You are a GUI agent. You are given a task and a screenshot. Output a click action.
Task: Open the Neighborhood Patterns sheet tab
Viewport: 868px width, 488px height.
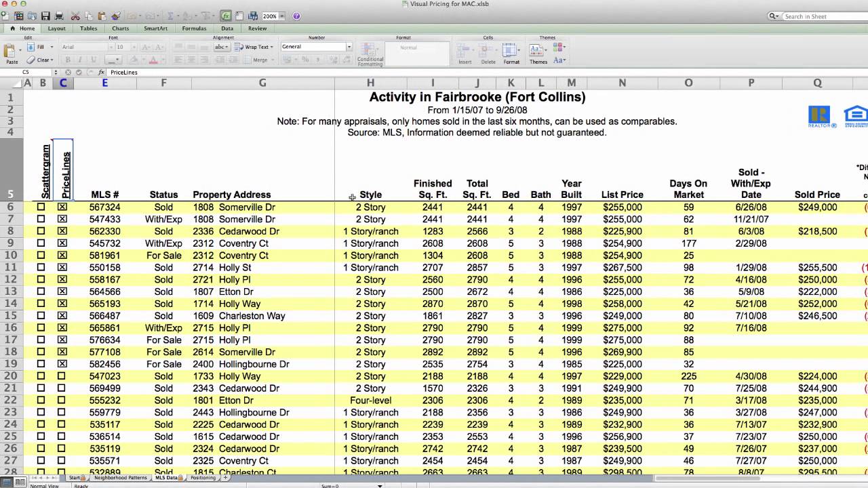(x=121, y=478)
